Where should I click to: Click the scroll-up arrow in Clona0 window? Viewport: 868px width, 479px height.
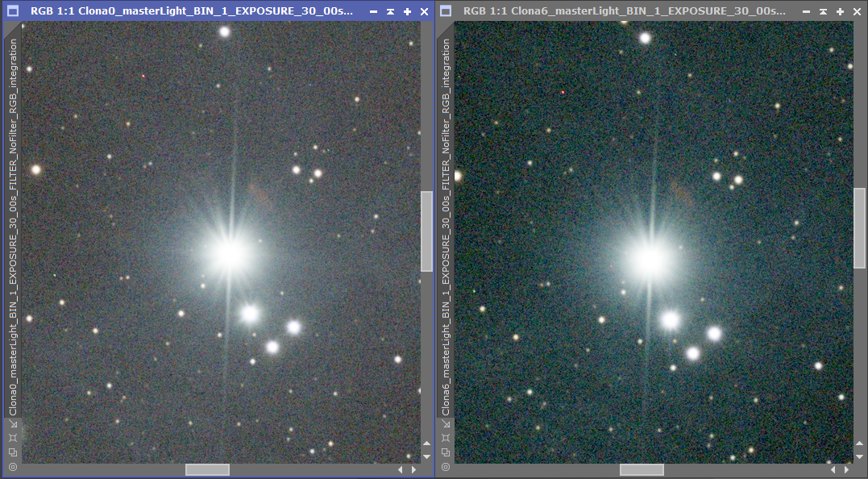pos(427,444)
